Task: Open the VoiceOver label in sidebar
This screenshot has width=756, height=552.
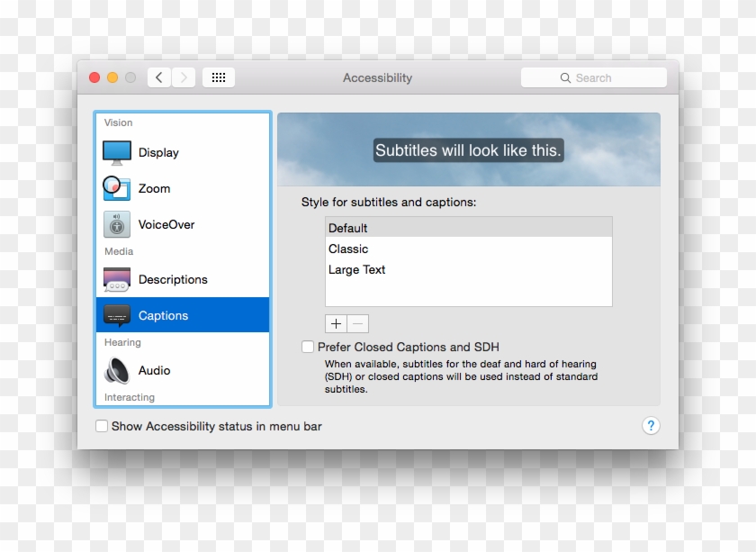Action: 166,225
